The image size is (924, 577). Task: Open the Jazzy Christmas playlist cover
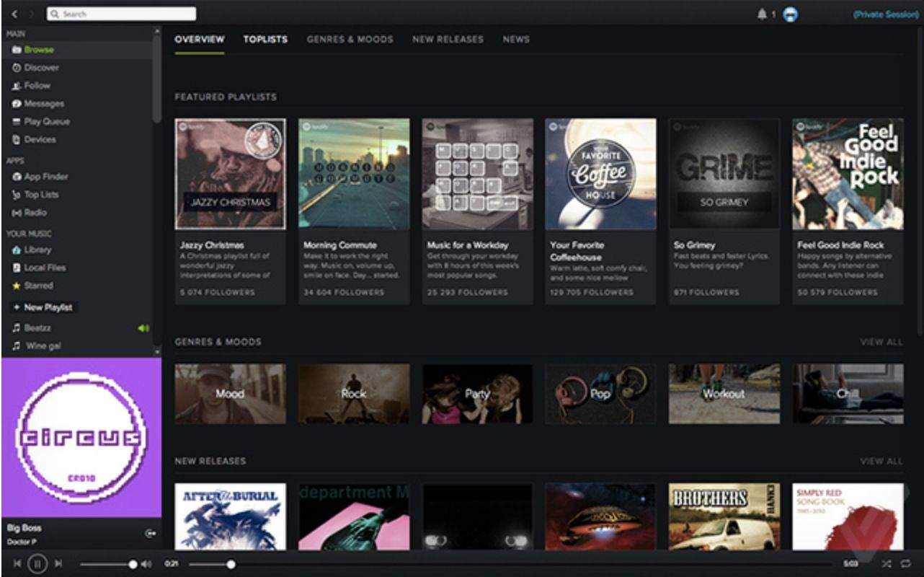[230, 174]
